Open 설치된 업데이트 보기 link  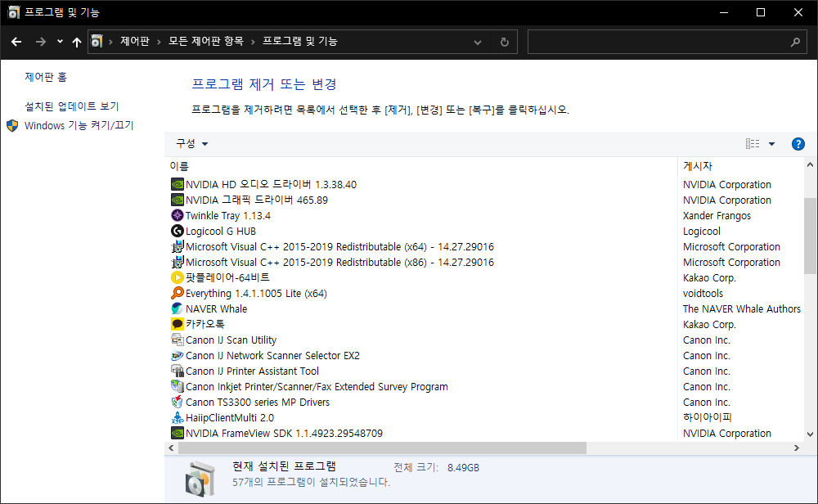[72, 106]
